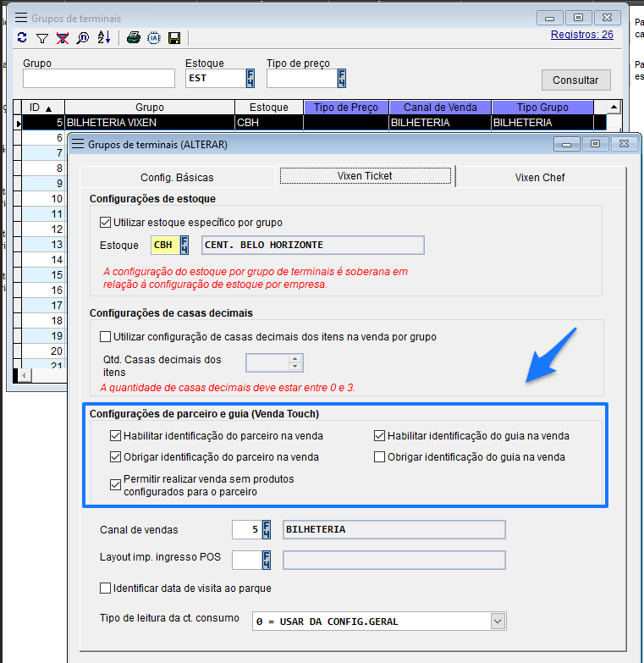Viewport: 644px width, 663px height.
Task: Click the CBH cell in Estoque column
Action: [x=269, y=123]
